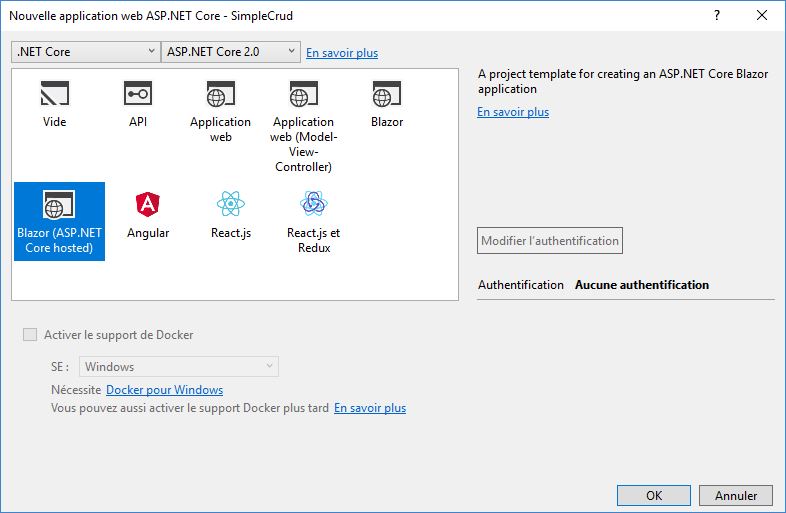This screenshot has width=786, height=513.
Task: Select the React.js template icon
Action: coord(231,204)
